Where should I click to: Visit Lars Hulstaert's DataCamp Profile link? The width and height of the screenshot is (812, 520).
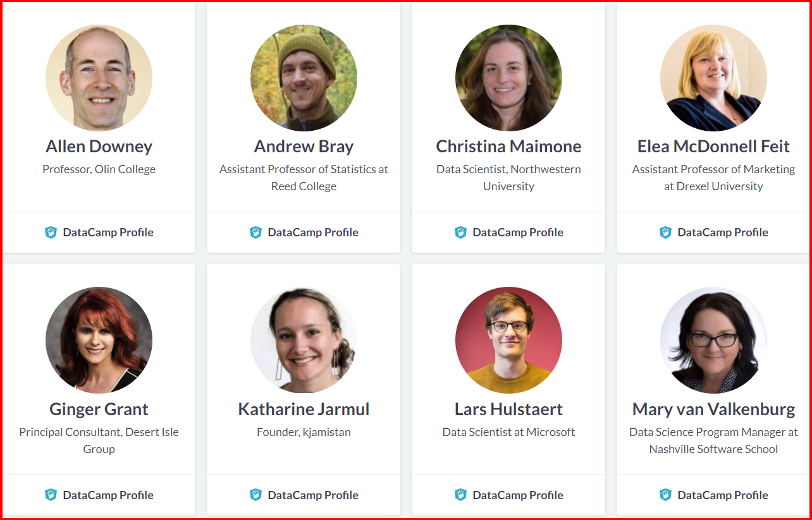coord(517,495)
